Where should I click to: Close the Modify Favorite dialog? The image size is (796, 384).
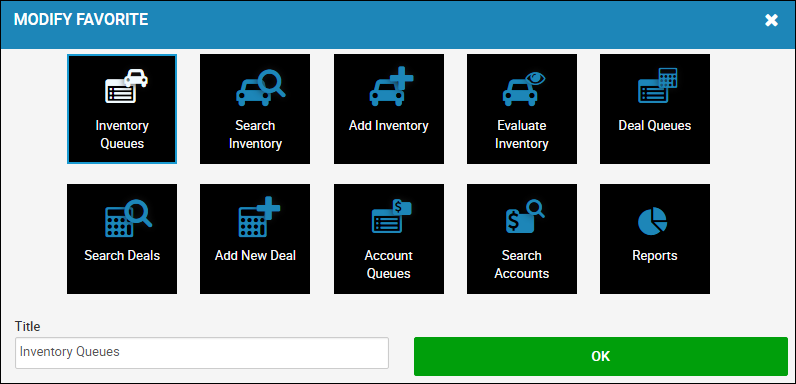pyautogui.click(x=771, y=21)
